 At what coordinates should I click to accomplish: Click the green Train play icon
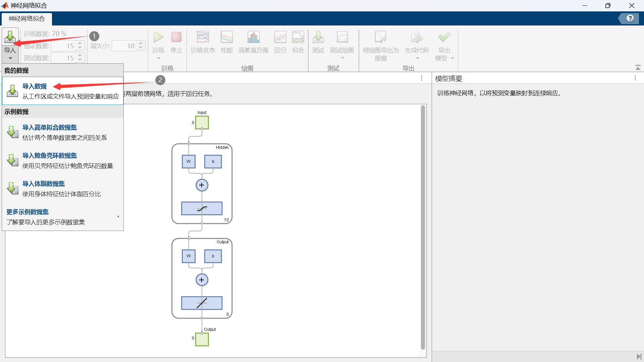coord(158,37)
